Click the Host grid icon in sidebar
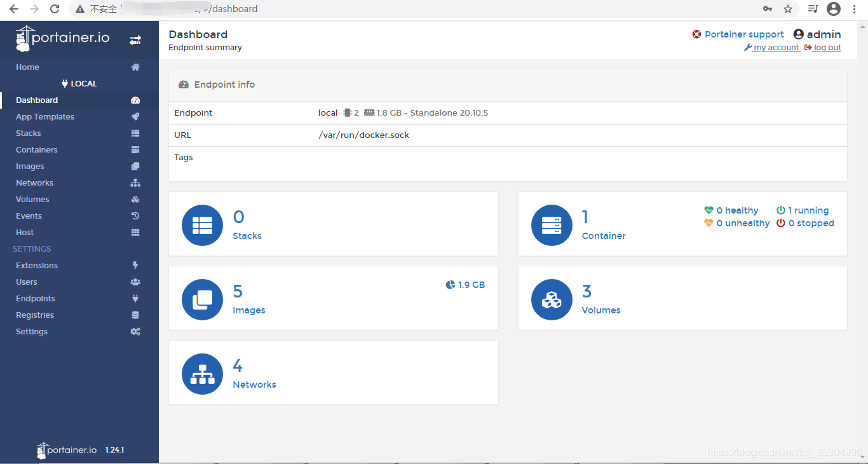868x464 pixels. click(x=135, y=233)
